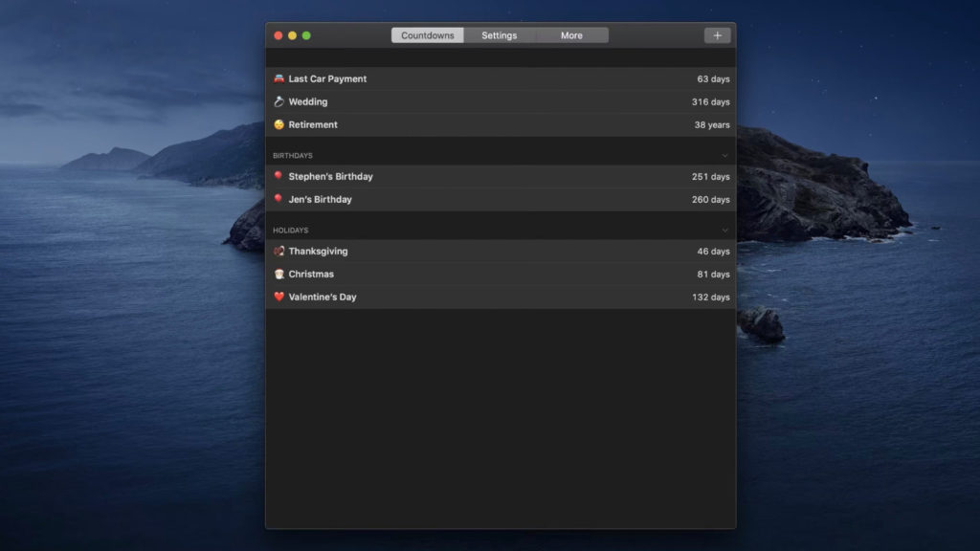This screenshot has height=551, width=980.
Task: Click the ring icon on the Wedding row
Action: click(x=278, y=101)
